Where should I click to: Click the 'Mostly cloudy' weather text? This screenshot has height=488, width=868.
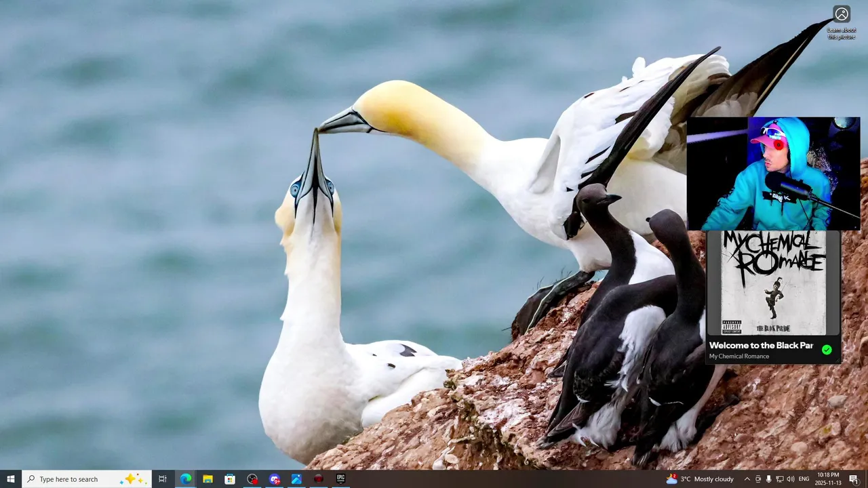714,479
